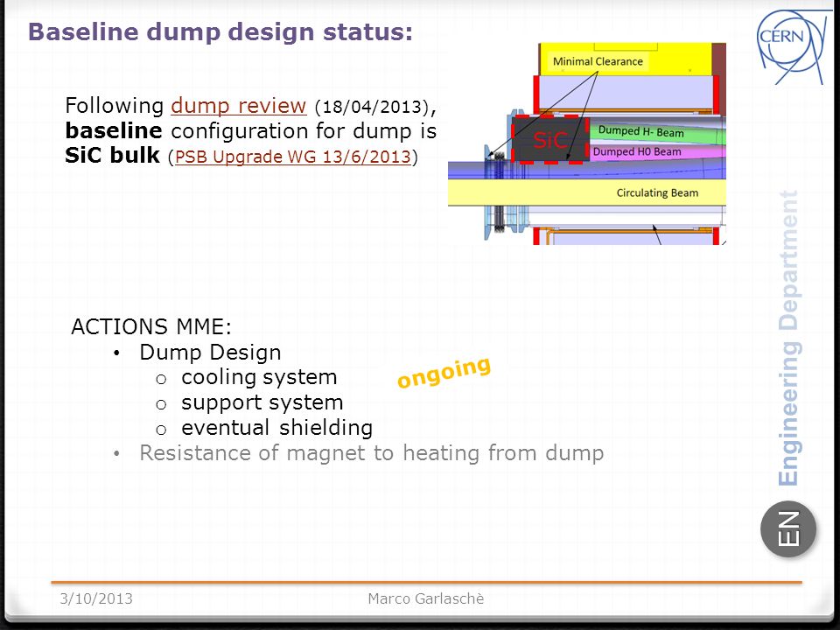
Task: Click the footer author 'Marco Garlaschè'
Action: (x=426, y=598)
